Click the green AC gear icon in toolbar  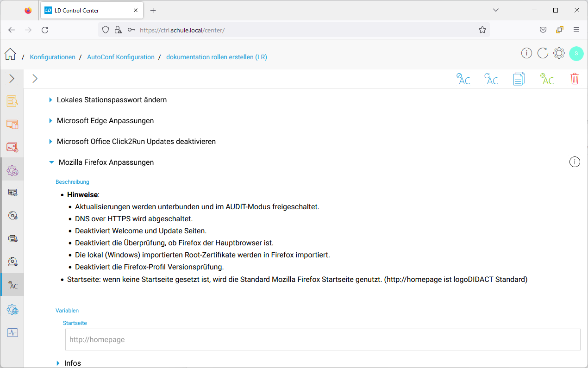click(x=547, y=79)
